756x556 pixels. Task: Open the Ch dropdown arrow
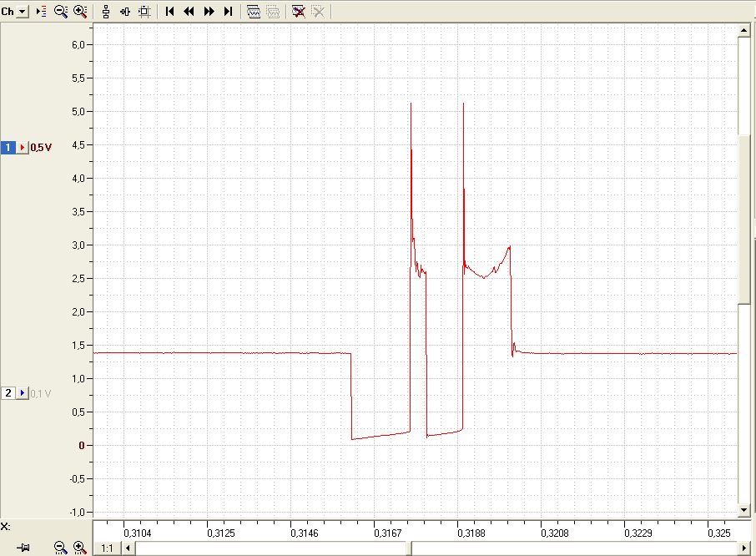coord(23,12)
